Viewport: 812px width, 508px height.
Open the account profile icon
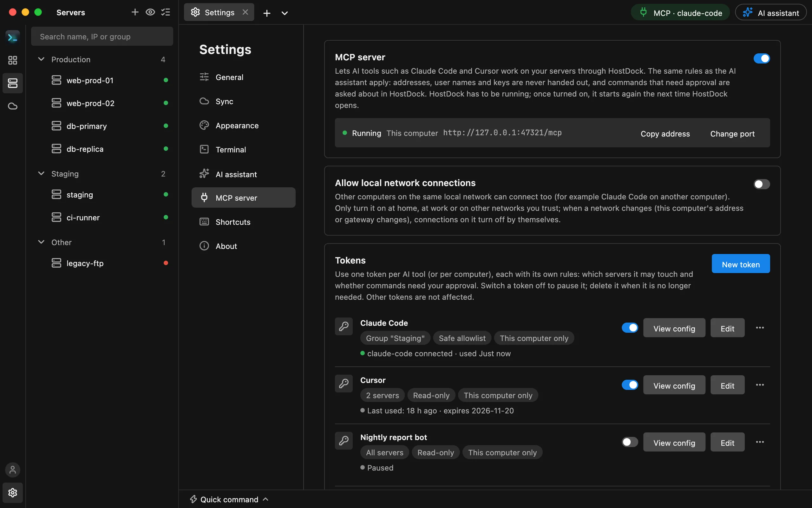(13, 470)
